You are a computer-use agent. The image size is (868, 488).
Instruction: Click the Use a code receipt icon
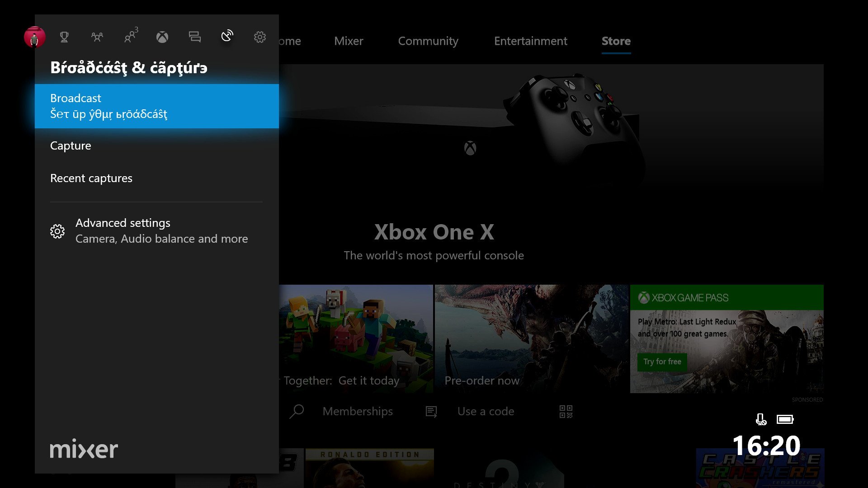(x=431, y=412)
